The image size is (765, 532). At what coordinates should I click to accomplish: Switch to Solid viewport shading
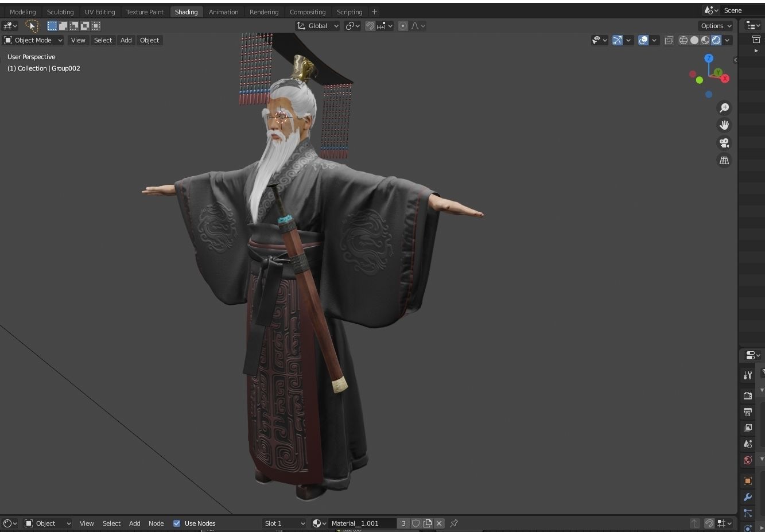click(x=694, y=40)
